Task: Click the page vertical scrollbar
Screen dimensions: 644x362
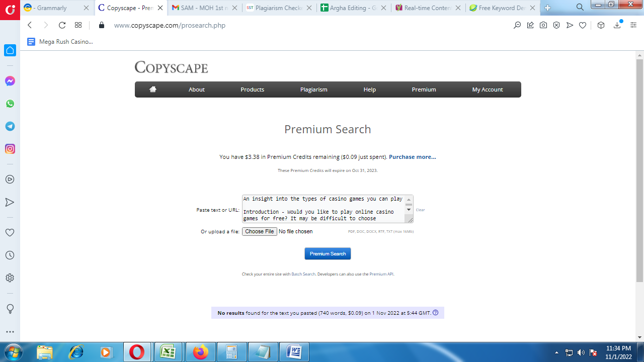Action: [639, 171]
